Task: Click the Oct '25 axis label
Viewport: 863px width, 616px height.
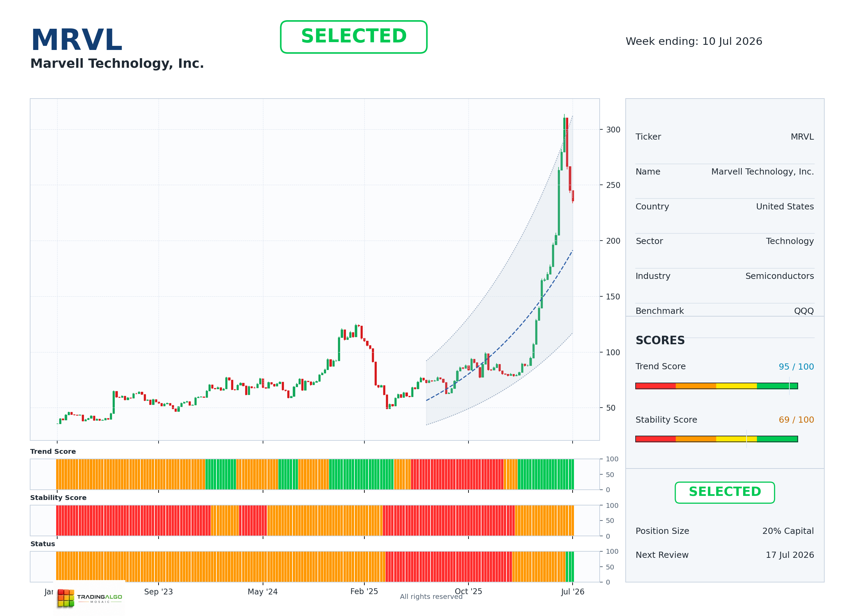Action: [x=468, y=591]
